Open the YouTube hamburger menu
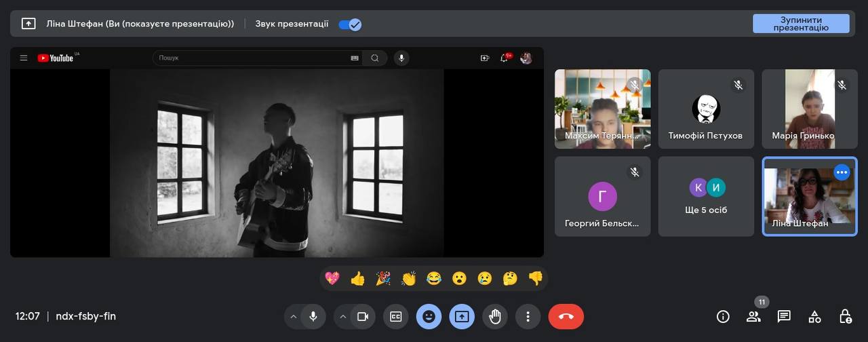The image size is (868, 342). coord(24,58)
